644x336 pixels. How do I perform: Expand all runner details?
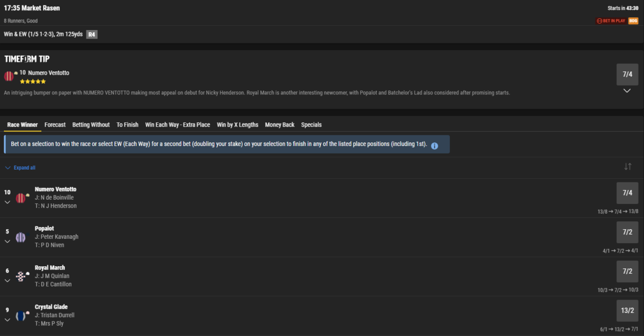[20, 167]
